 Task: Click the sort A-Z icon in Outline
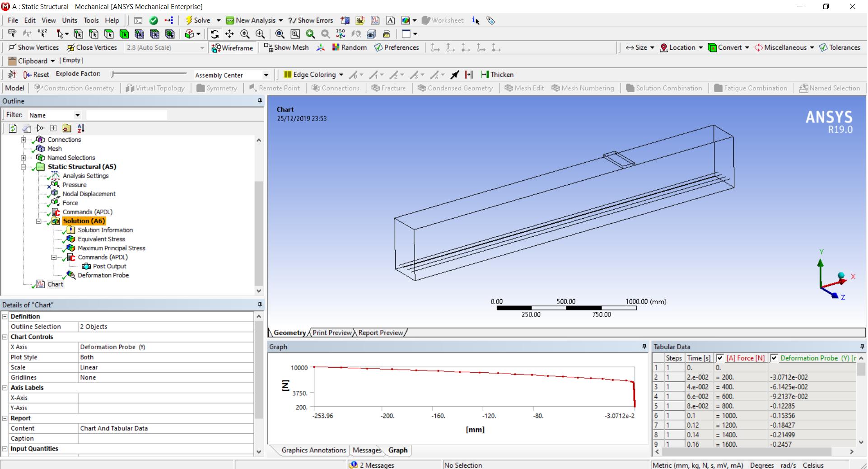80,128
